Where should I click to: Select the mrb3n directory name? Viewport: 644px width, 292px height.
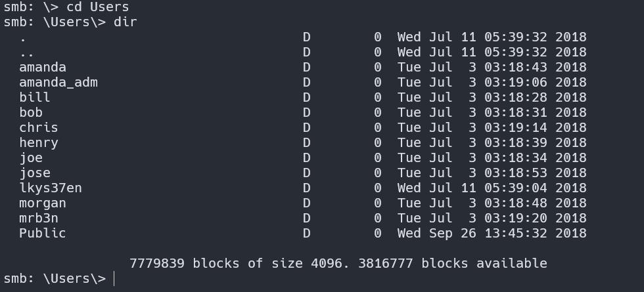pos(39,218)
